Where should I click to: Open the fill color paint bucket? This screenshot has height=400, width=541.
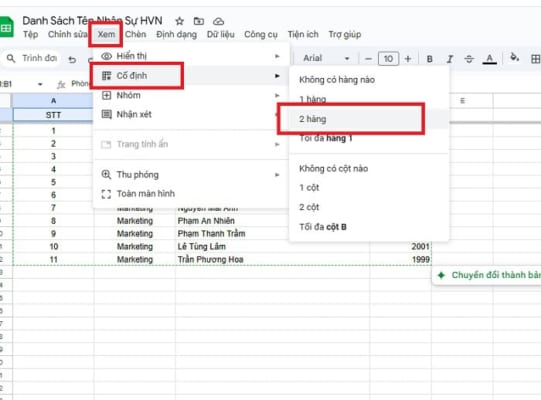coord(514,57)
